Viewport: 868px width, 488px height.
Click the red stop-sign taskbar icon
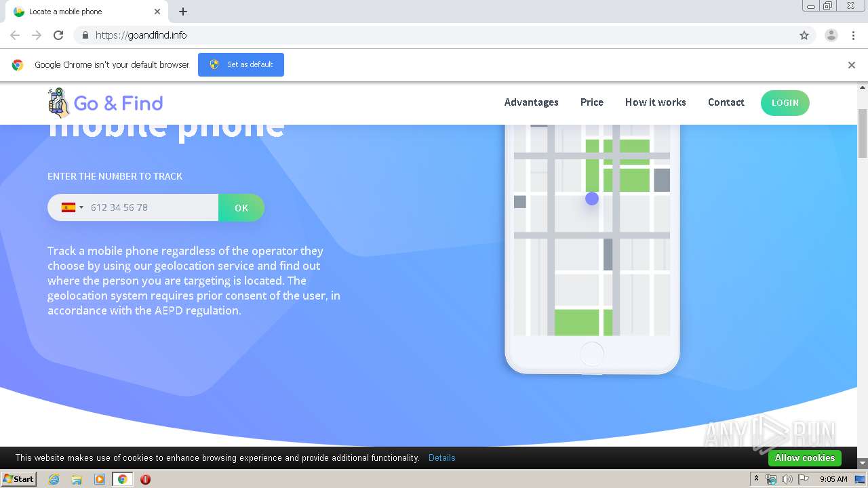145,479
